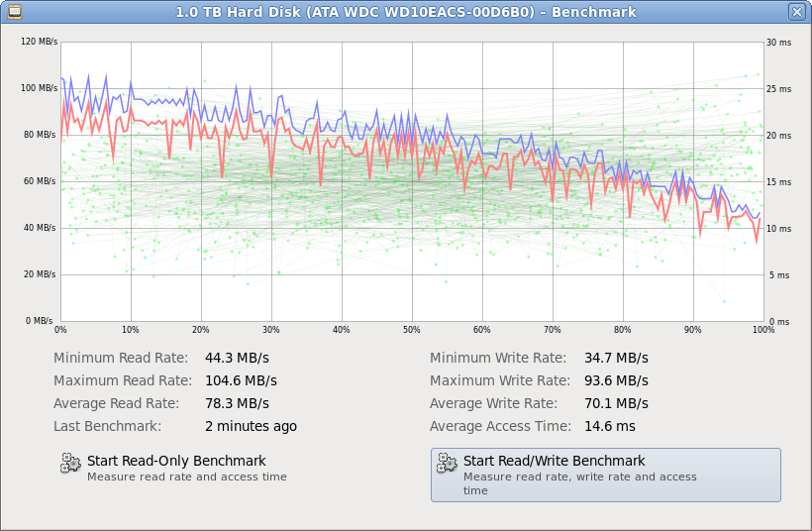Select the '2 minutes ago' last benchmark value
The image size is (812, 531).
pyautogui.click(x=251, y=426)
